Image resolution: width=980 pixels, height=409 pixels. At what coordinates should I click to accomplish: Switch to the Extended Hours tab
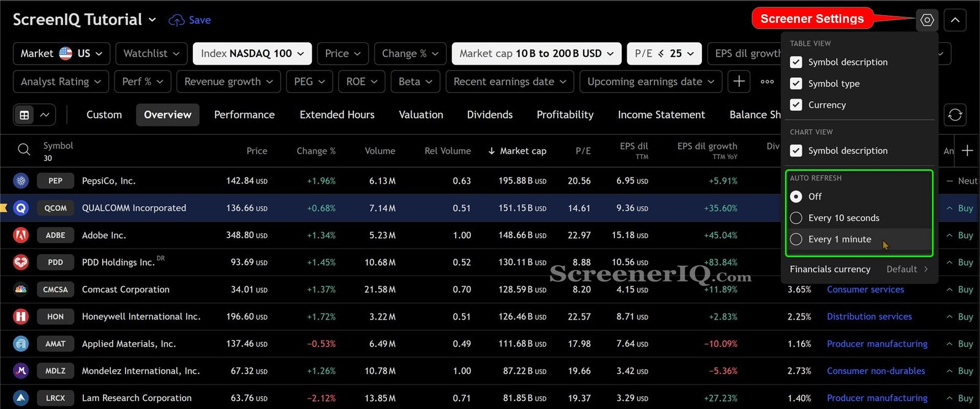point(337,114)
